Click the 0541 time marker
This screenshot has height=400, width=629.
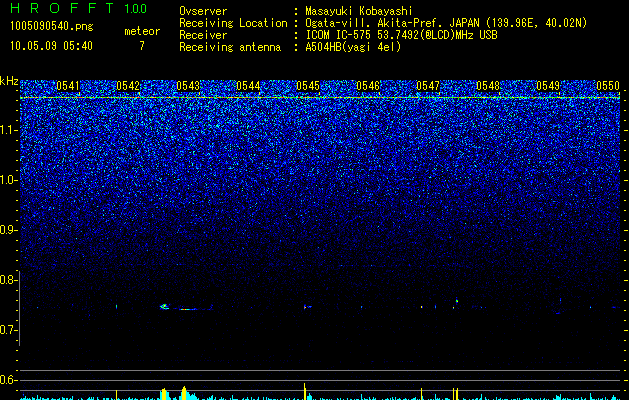coord(68,85)
